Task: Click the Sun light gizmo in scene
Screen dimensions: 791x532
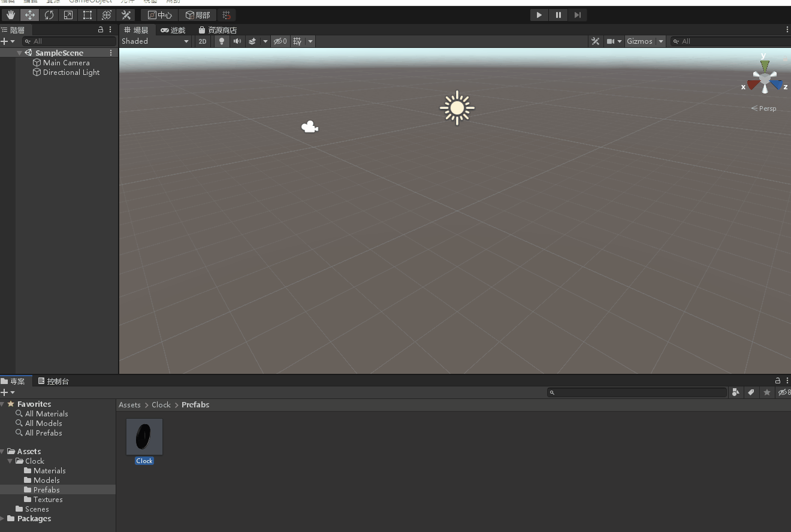Action: point(457,108)
